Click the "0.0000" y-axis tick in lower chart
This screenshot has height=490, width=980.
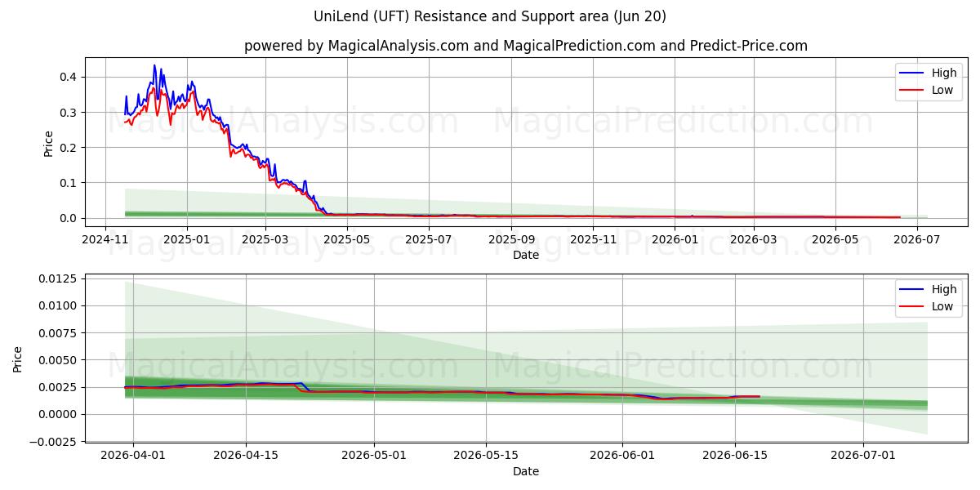coord(58,414)
